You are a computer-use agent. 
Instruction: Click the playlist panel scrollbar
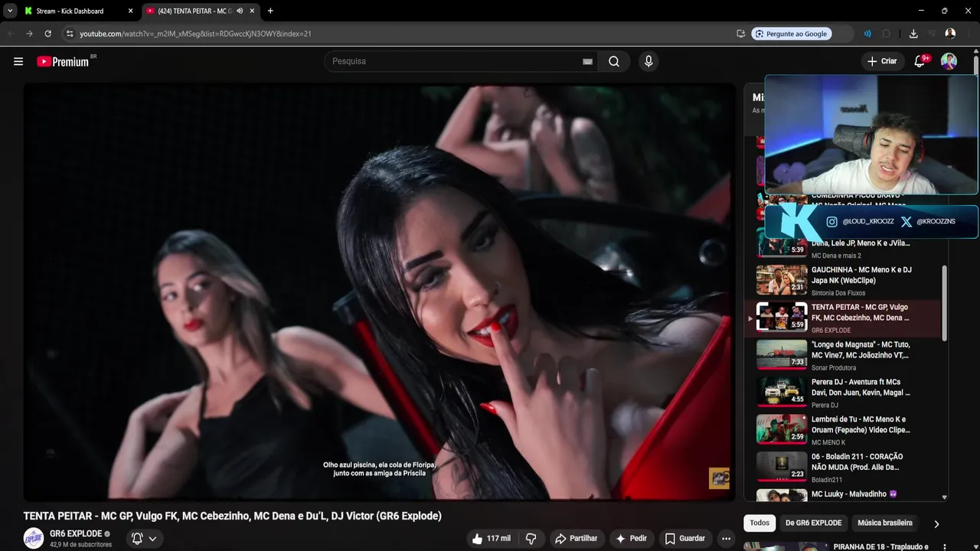pyautogui.click(x=944, y=304)
